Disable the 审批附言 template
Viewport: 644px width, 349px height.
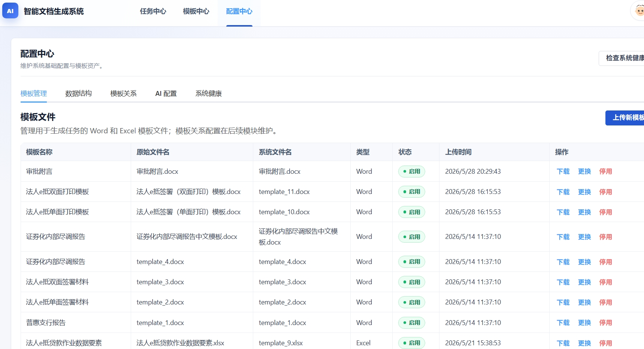(x=605, y=172)
